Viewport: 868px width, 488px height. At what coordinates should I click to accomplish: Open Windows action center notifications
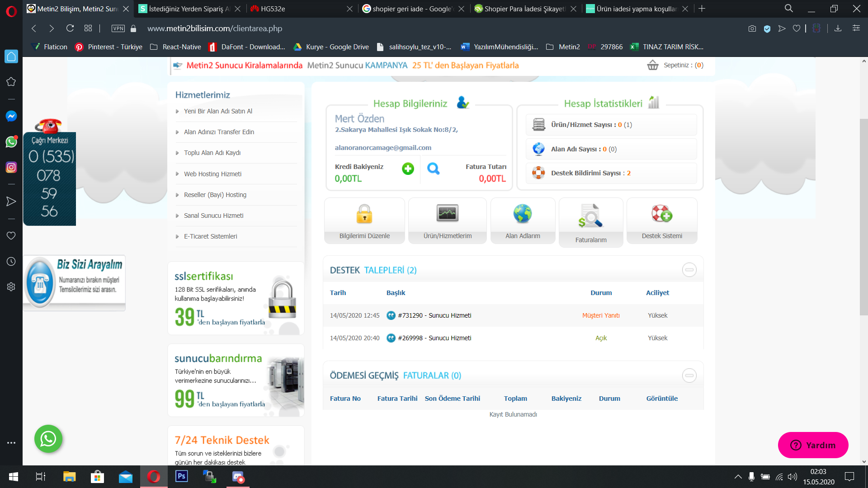tap(849, 477)
